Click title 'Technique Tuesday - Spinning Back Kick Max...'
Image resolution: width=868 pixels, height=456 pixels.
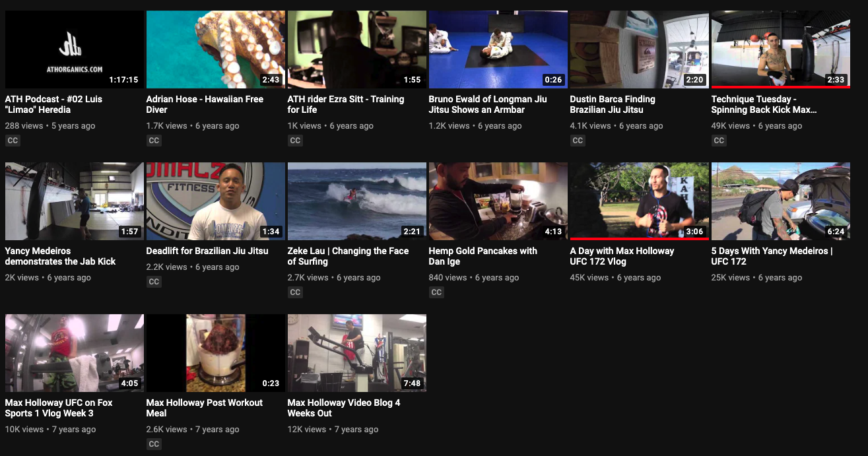pyautogui.click(x=764, y=104)
